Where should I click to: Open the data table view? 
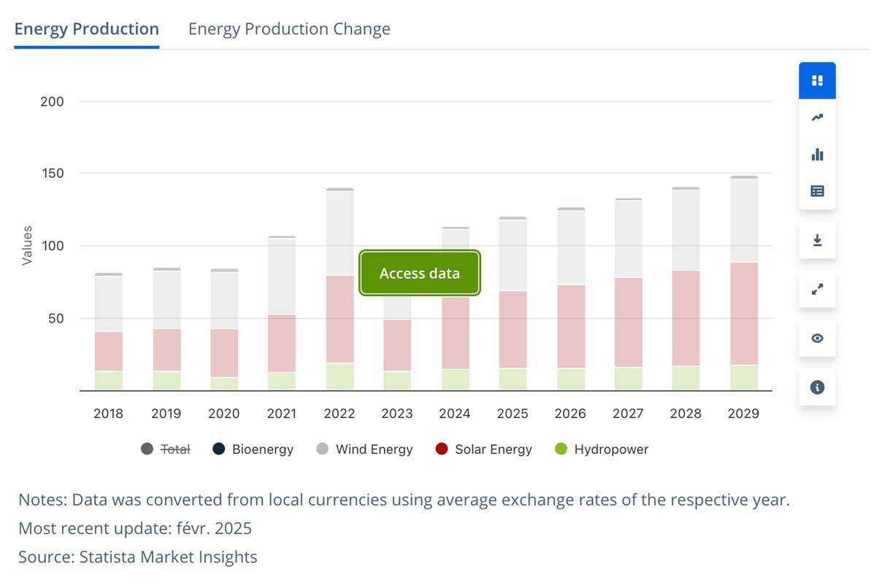816,190
